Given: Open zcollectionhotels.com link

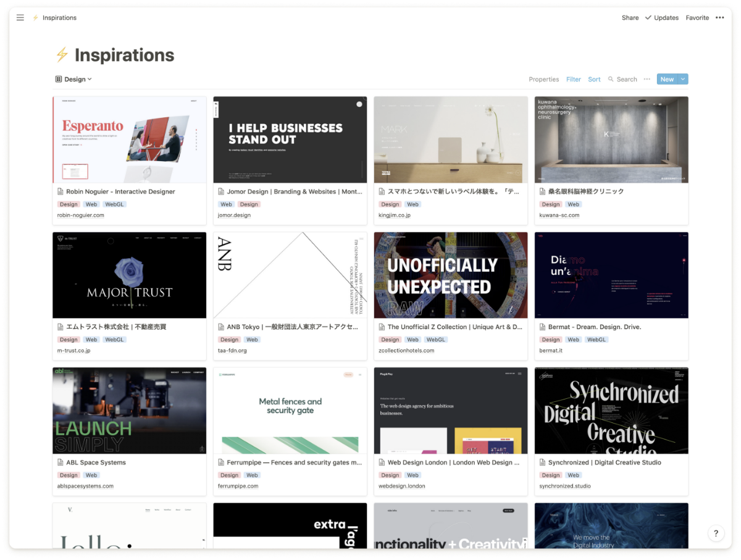Looking at the screenshot, I should [406, 351].
